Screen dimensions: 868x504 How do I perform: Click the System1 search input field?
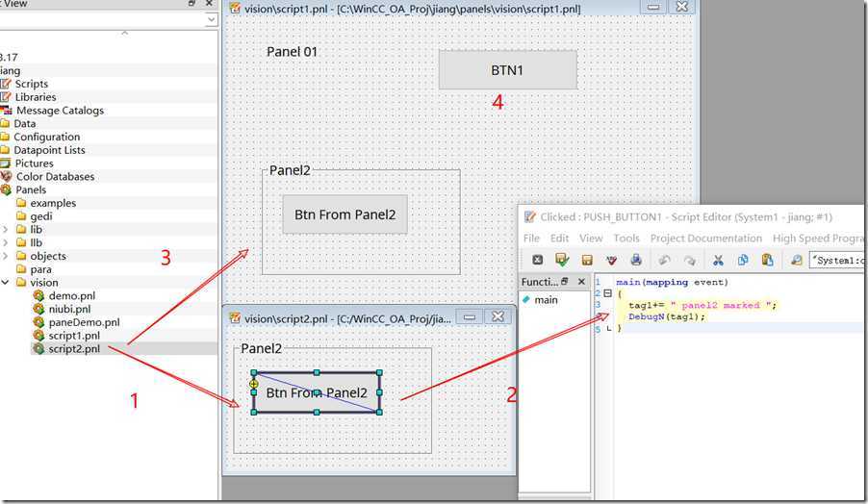coord(837,260)
